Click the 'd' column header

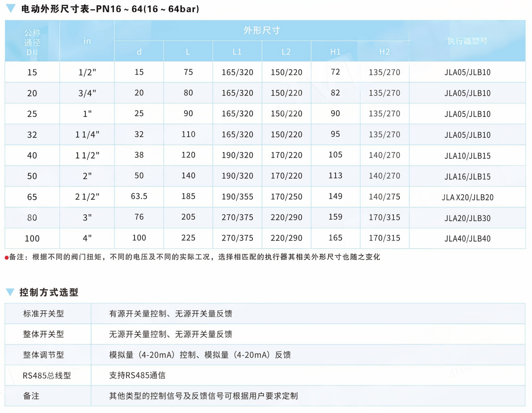pos(139,52)
